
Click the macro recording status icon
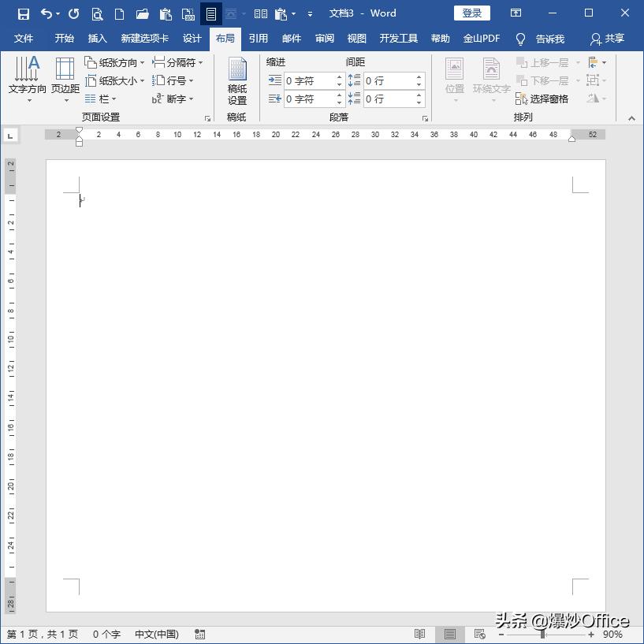199,634
